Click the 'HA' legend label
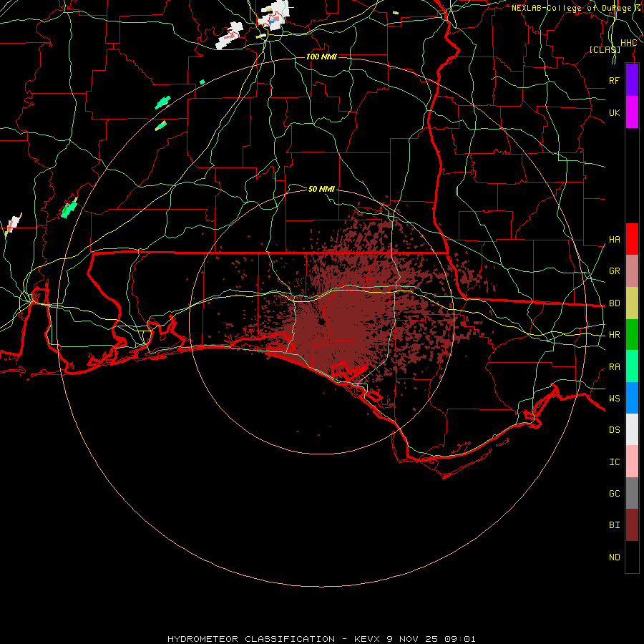 tap(614, 240)
